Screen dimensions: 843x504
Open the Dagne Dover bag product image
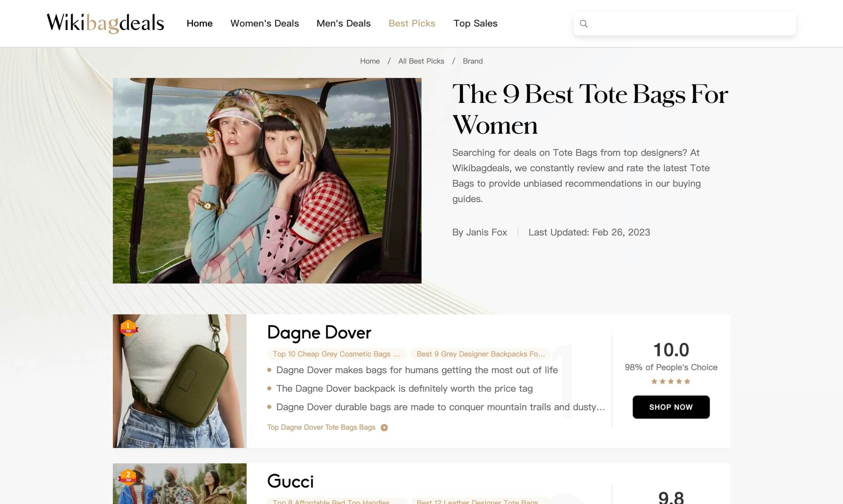pos(180,381)
